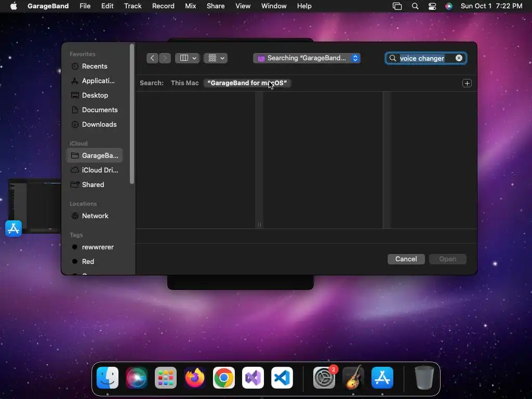Open the Track menu

pos(132,6)
